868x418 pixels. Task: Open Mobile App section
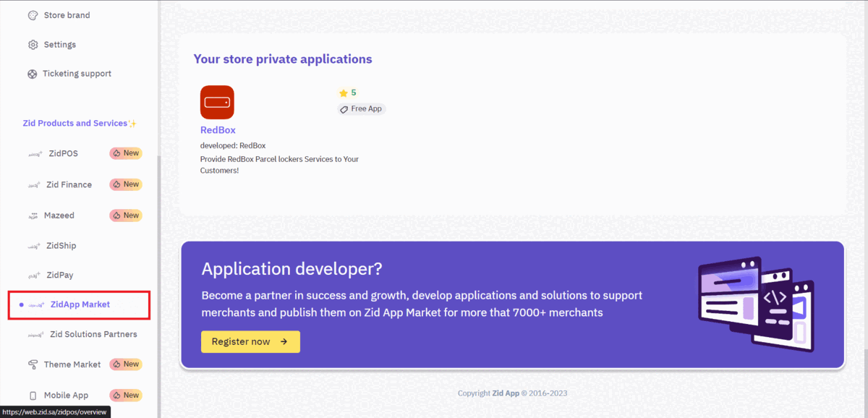[x=66, y=396]
